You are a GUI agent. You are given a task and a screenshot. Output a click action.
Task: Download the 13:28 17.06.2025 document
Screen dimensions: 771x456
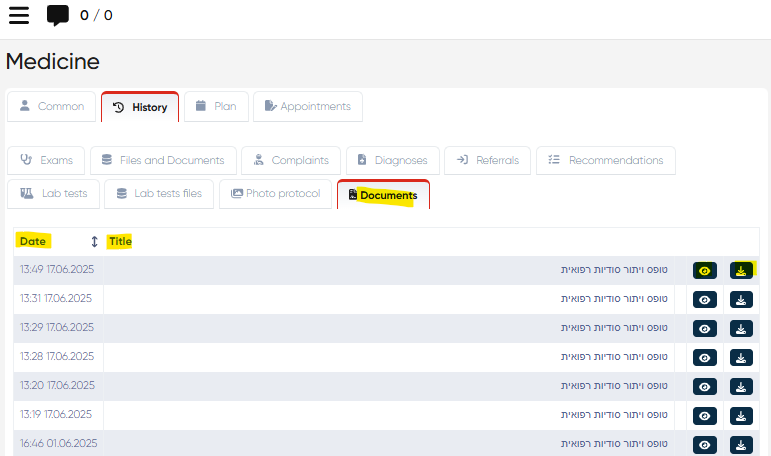pos(741,358)
